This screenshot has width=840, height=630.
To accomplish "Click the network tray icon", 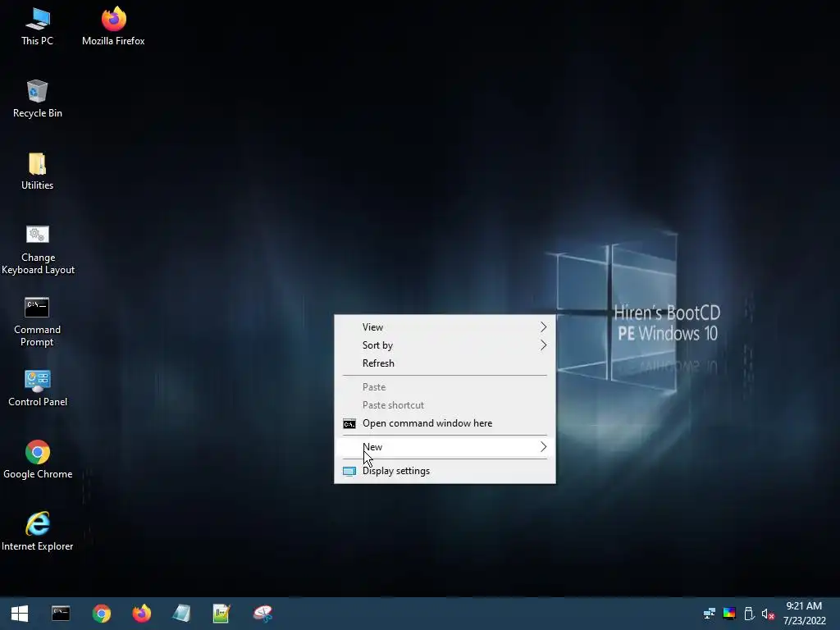I will point(710,614).
